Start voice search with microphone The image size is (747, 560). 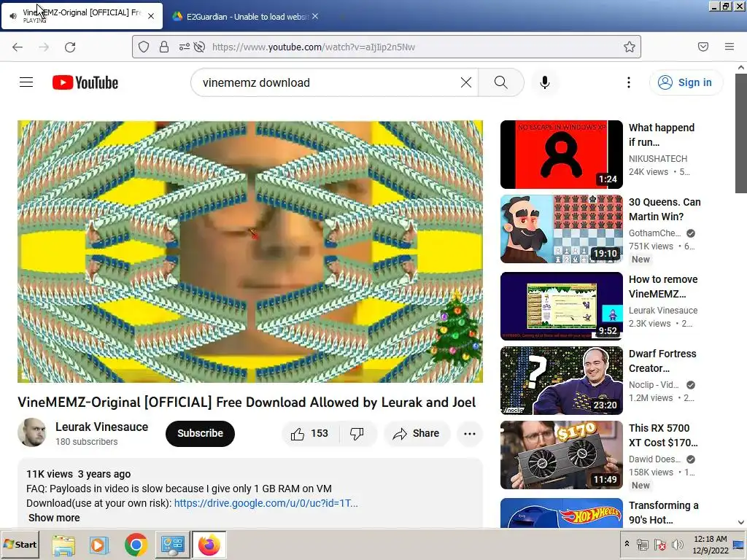[x=544, y=82]
